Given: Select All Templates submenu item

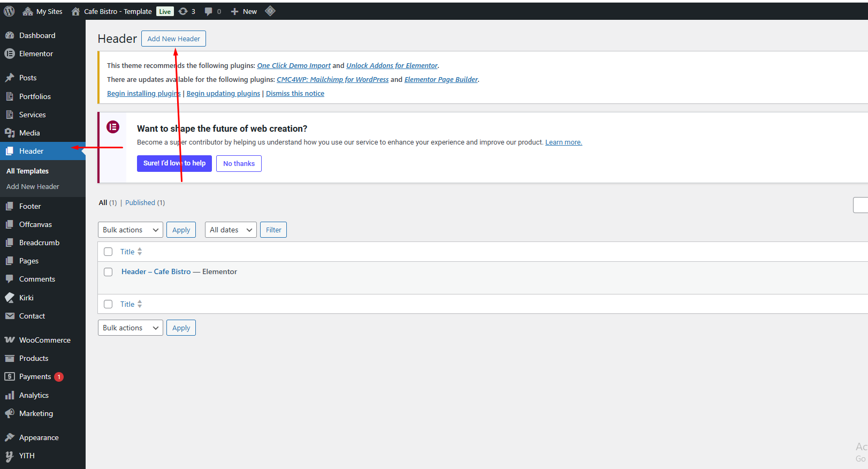Looking at the screenshot, I should coord(27,171).
